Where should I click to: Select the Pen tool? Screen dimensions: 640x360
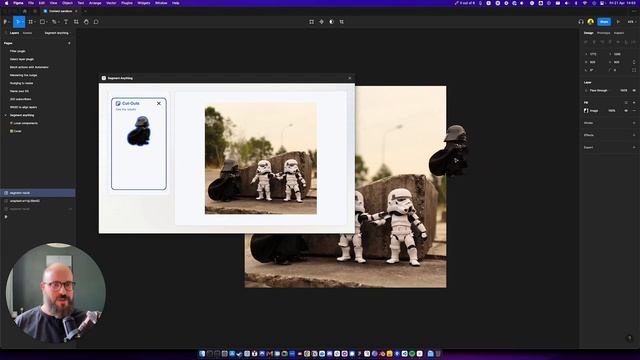point(54,22)
